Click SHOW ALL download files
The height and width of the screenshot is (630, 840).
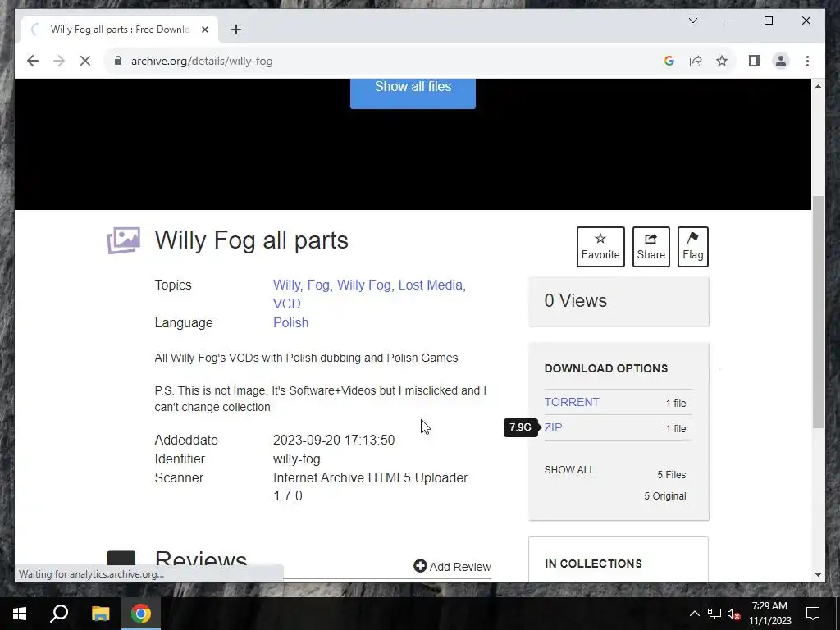569,470
